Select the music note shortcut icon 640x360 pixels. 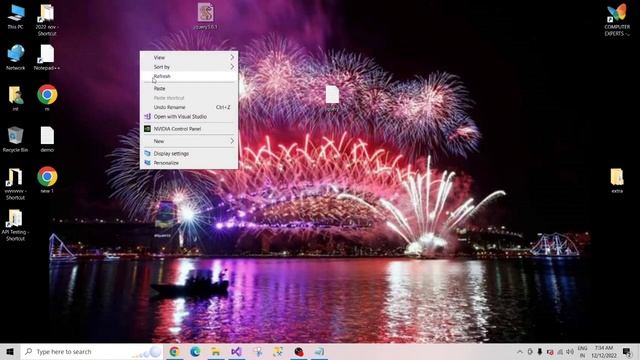(14, 177)
